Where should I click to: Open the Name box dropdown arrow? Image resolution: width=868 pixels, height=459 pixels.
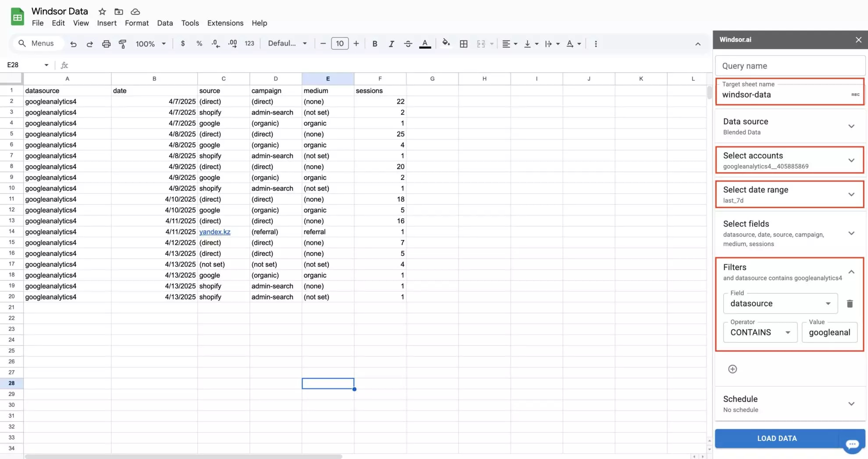pyautogui.click(x=46, y=65)
